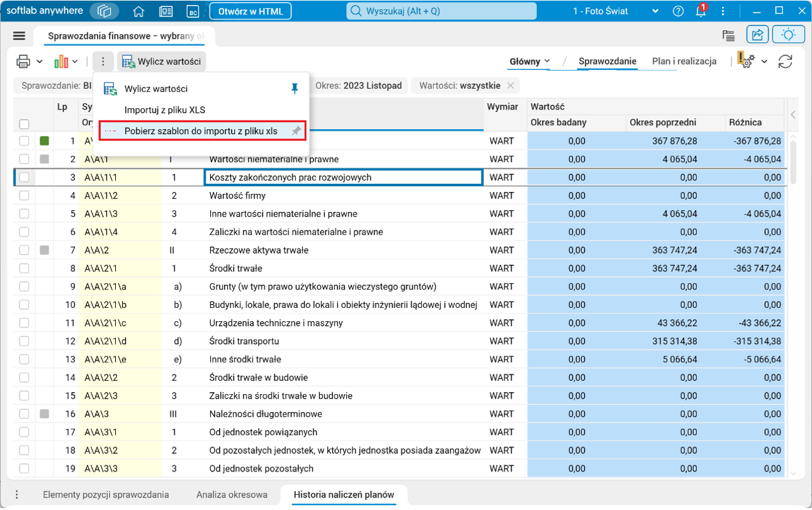This screenshot has width=812, height=510.
Task: Expand the printer options arrow
Action: point(39,61)
